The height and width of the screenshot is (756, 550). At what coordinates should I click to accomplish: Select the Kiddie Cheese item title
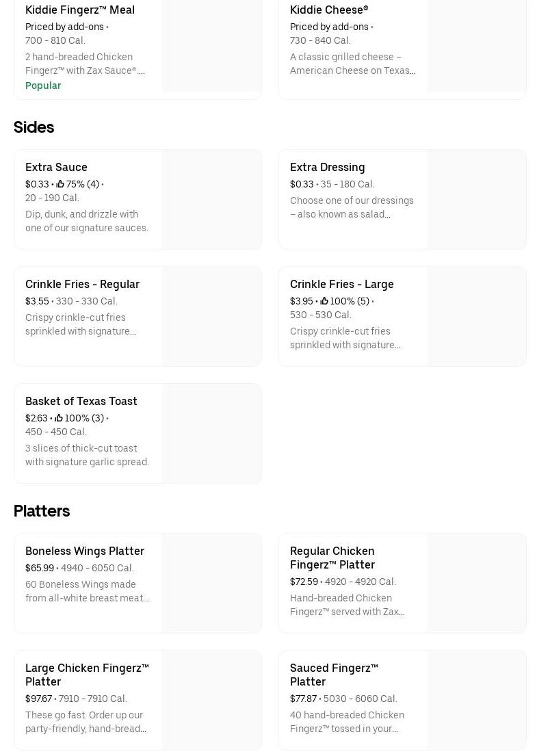tap(329, 10)
